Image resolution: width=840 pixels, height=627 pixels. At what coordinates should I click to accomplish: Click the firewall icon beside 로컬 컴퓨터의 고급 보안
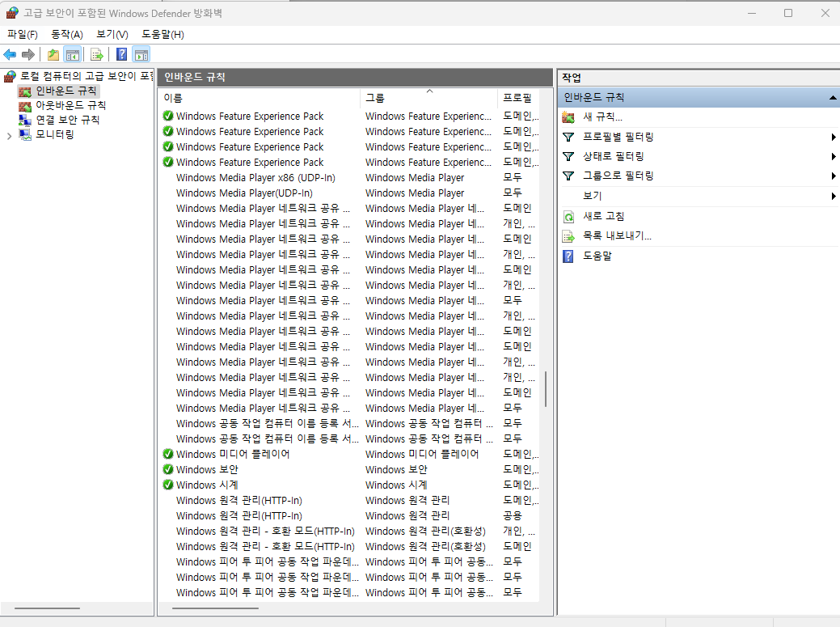(10, 76)
